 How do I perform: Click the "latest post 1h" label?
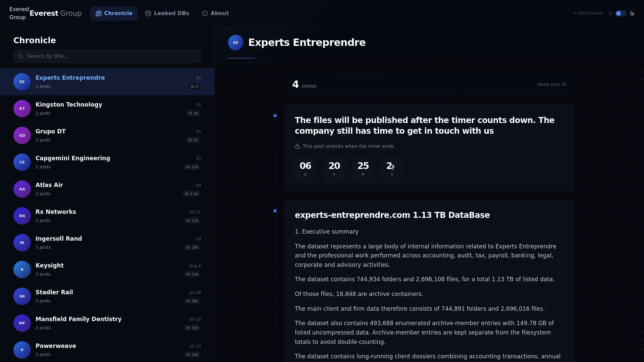pyautogui.click(x=552, y=84)
